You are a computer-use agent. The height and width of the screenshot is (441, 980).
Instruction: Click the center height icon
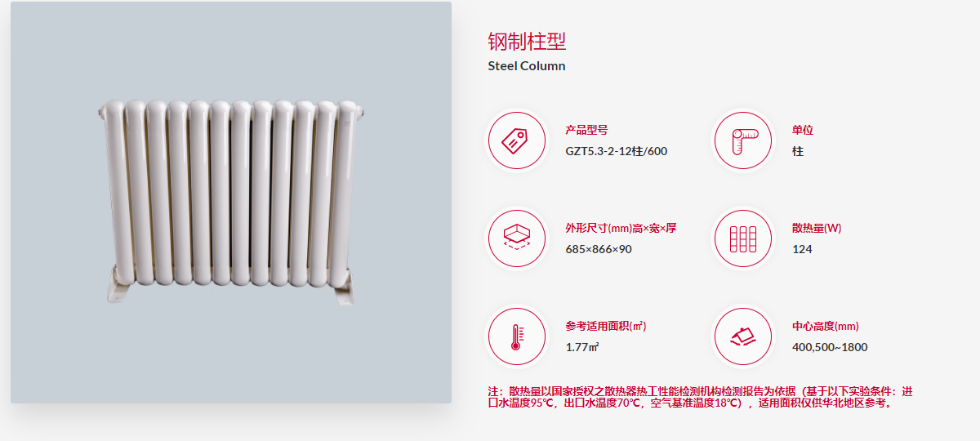click(743, 336)
